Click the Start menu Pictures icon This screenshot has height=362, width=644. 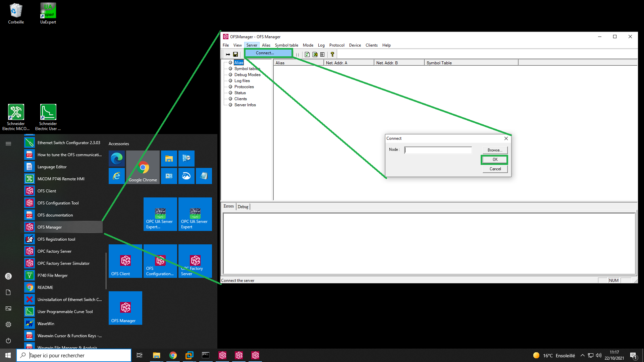click(x=8, y=308)
